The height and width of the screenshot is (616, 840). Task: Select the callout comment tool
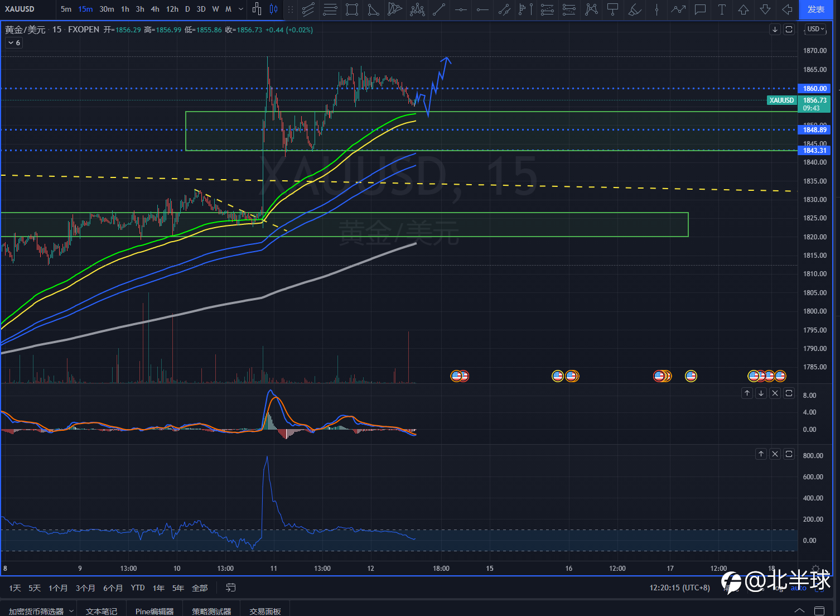pos(700,9)
